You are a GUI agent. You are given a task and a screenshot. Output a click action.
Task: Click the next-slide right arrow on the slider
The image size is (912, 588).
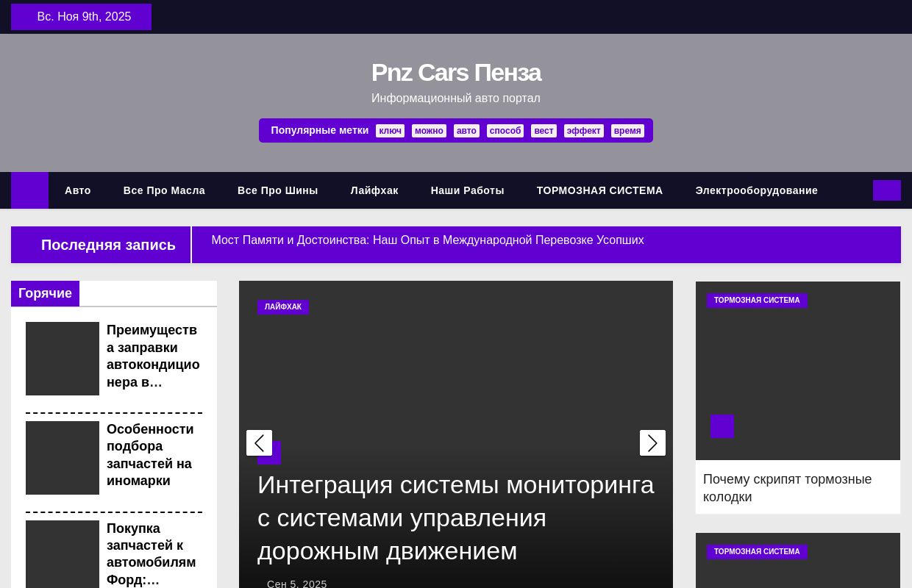[x=652, y=442]
